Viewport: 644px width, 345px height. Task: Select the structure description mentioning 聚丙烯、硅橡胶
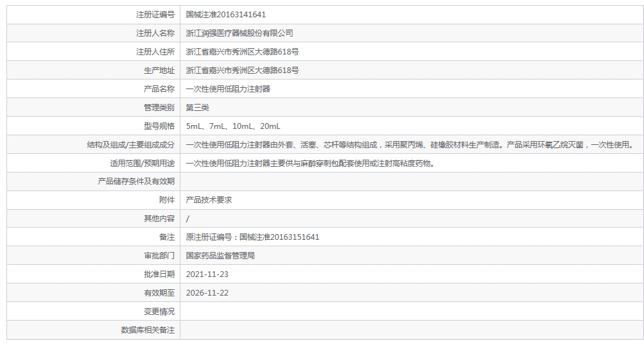click(x=411, y=145)
